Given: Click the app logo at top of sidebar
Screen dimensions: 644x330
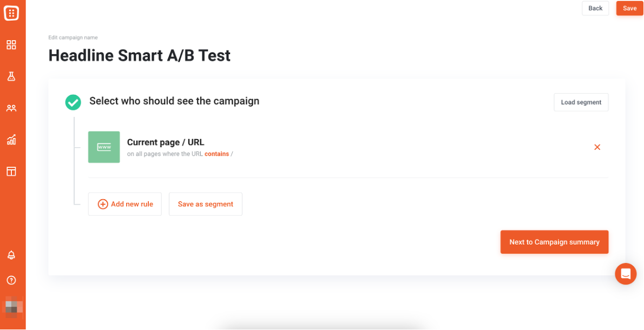Looking at the screenshot, I should pos(11,13).
